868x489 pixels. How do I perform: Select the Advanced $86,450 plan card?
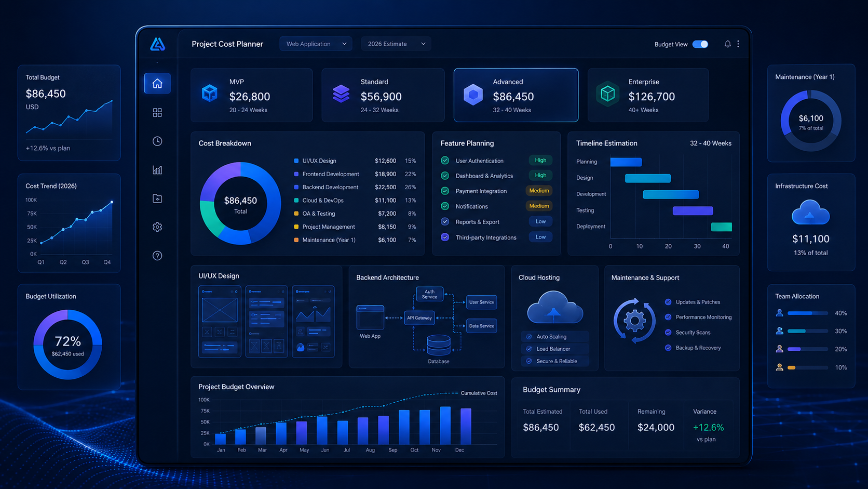[x=516, y=95]
